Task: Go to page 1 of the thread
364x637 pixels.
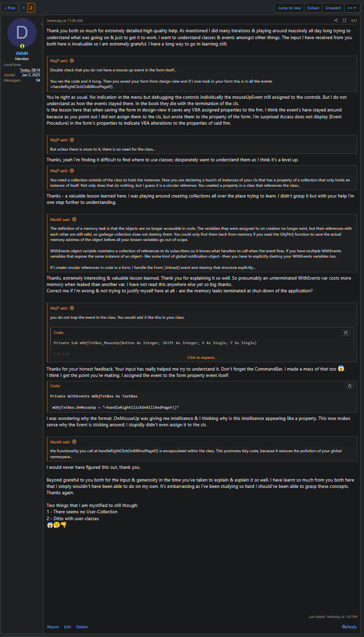Action: click(x=23, y=8)
